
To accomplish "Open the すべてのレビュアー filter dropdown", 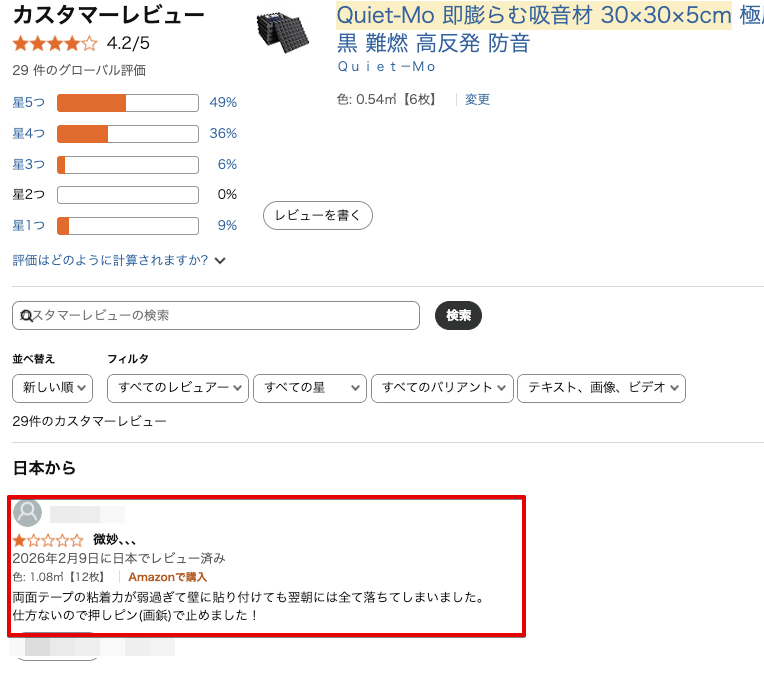I will pos(178,388).
